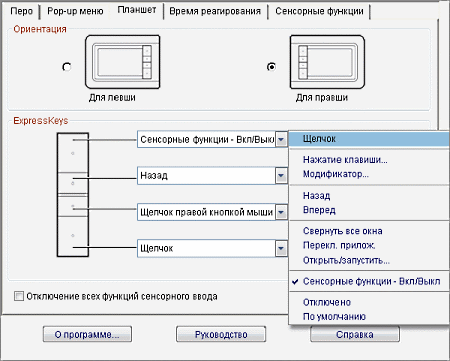Choose the 'Для левши' radio button
This screenshot has width=450, height=361.
[67, 67]
